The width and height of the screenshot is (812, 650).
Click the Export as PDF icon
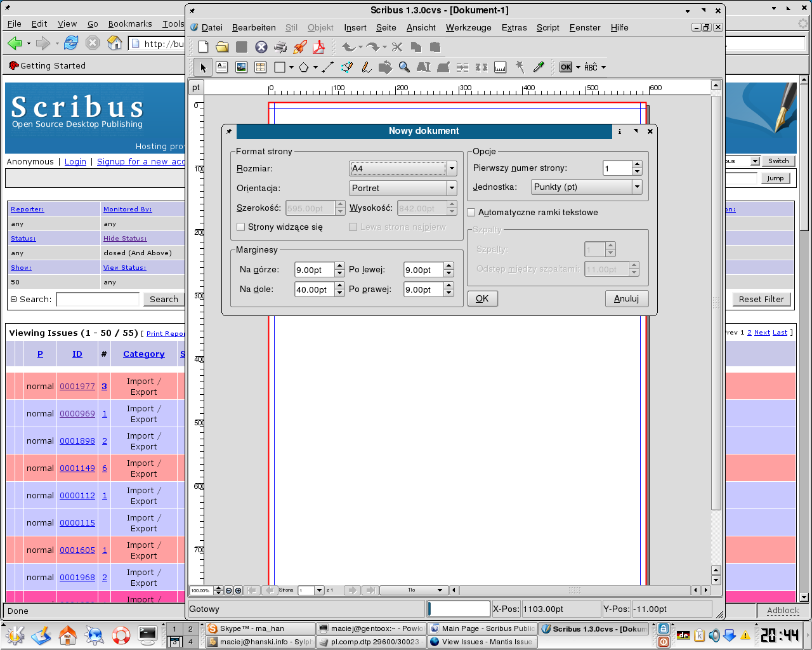pyautogui.click(x=318, y=47)
